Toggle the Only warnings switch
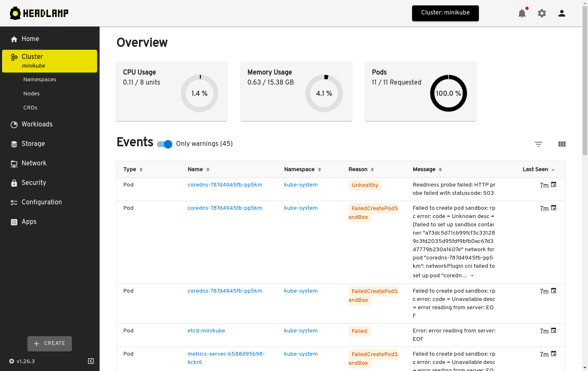This screenshot has width=588, height=371. click(165, 144)
